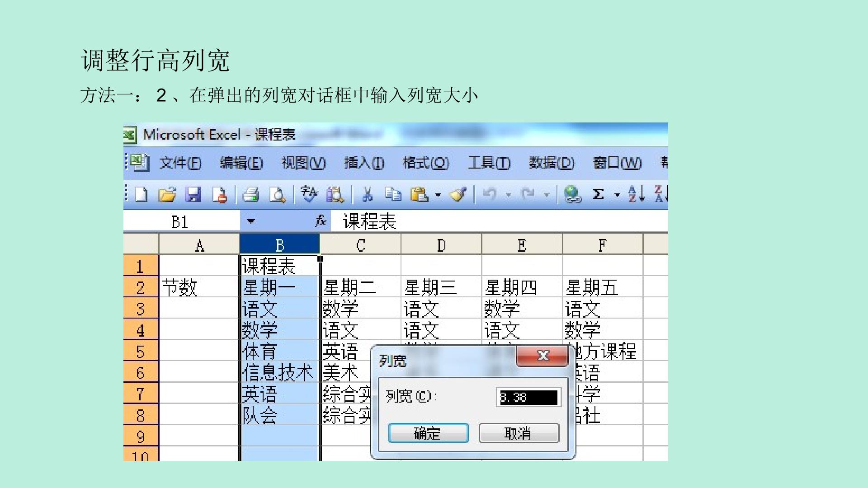This screenshot has height=488, width=868.
Task: Open Print Preview with the magnifier page icon
Action: [277, 195]
